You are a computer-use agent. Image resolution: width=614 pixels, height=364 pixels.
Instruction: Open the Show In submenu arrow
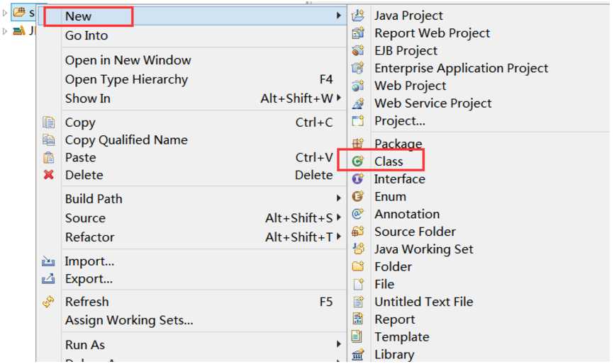click(x=339, y=98)
